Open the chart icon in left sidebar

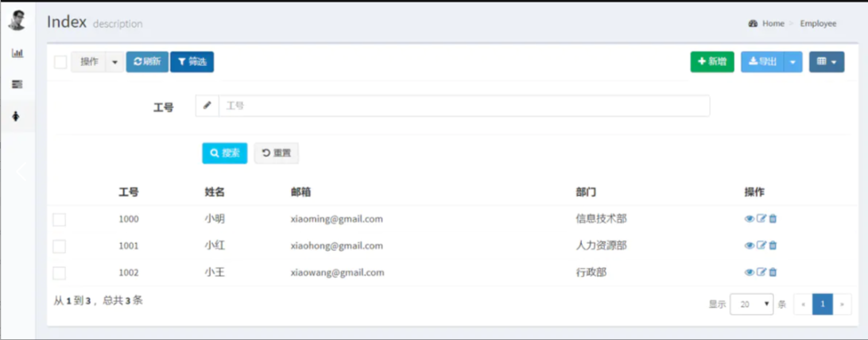[17, 53]
